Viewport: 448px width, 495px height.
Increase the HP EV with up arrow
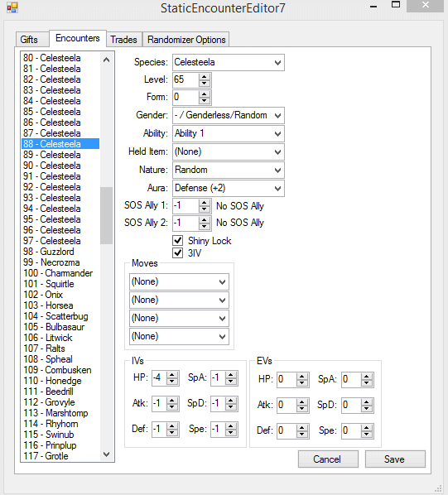(x=302, y=377)
